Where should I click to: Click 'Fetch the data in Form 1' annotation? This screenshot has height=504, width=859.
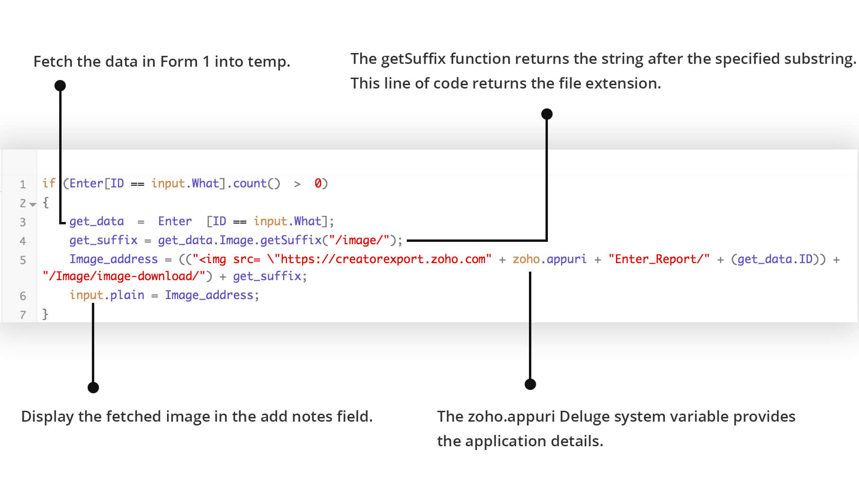(122, 62)
